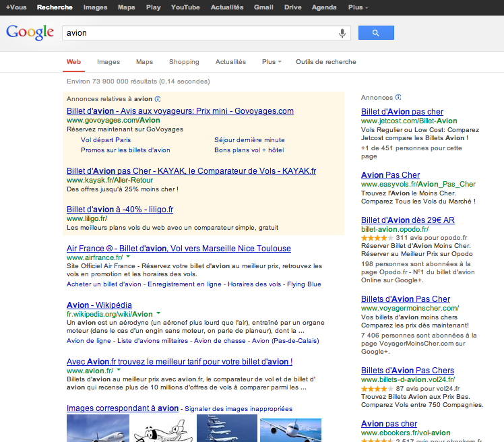This screenshot has width=504, height=442.
Task: Open the Govoyages.com Billet d'avion ad
Action: [180, 111]
